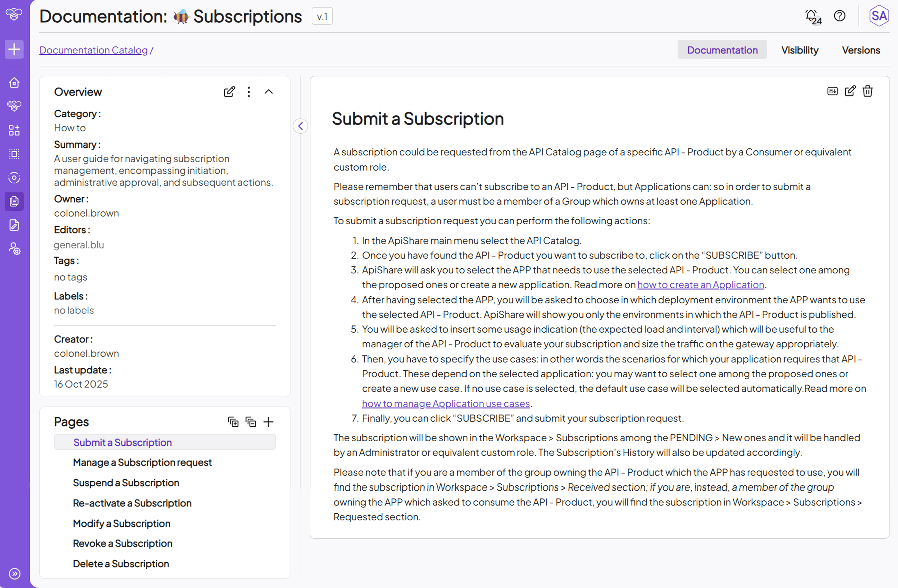Click the sidebar create plus button

[x=14, y=50]
